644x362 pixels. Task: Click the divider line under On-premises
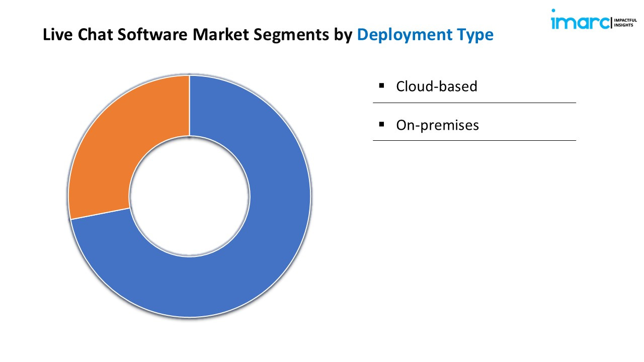point(474,140)
